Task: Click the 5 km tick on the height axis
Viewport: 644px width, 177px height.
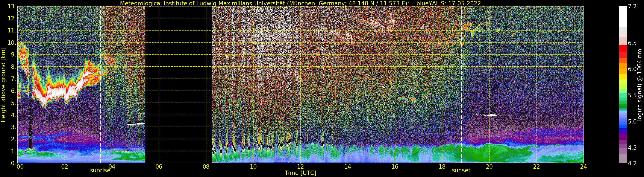Action: coord(13,103)
